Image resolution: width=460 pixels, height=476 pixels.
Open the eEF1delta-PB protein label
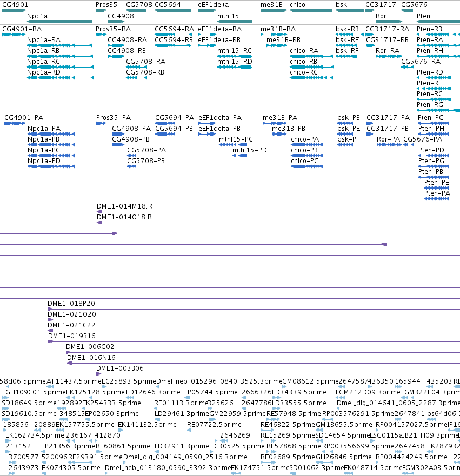tap(219, 129)
